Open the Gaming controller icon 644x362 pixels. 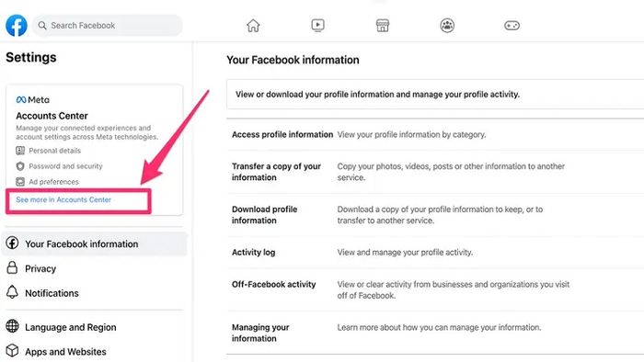tap(512, 26)
